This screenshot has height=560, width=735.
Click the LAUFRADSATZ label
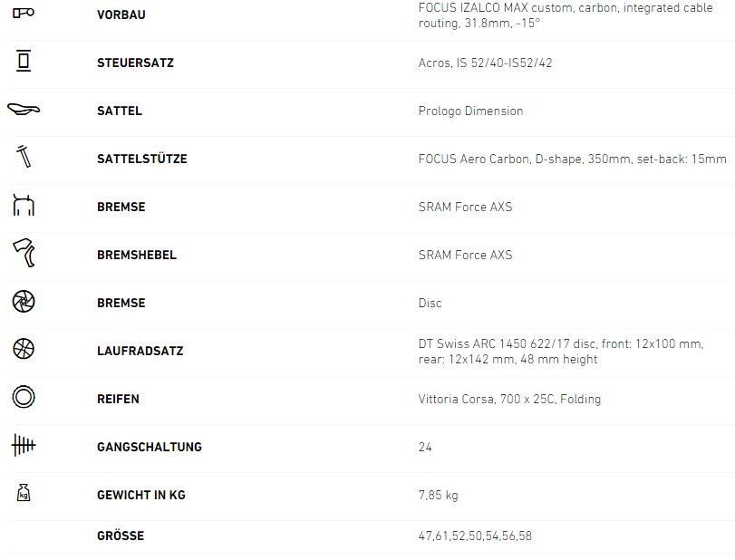[140, 351]
